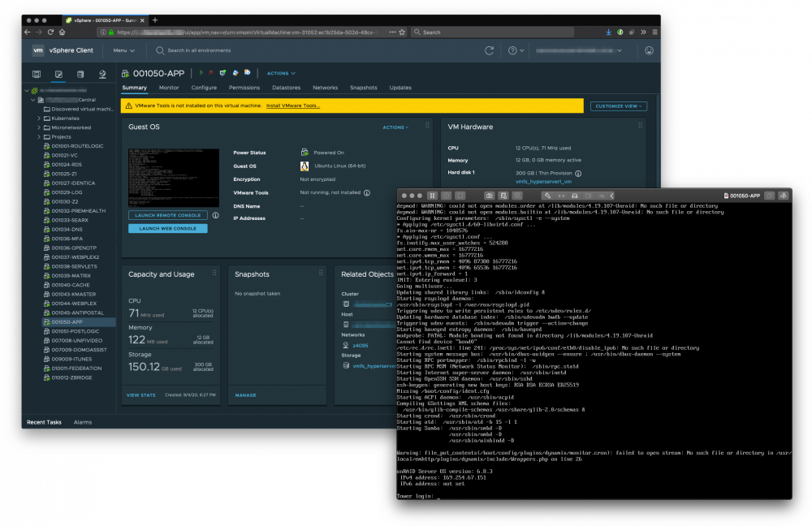Screen dimensions: 812x526
Task: Switch to VMs and Templates inventory view
Action: pos(58,75)
